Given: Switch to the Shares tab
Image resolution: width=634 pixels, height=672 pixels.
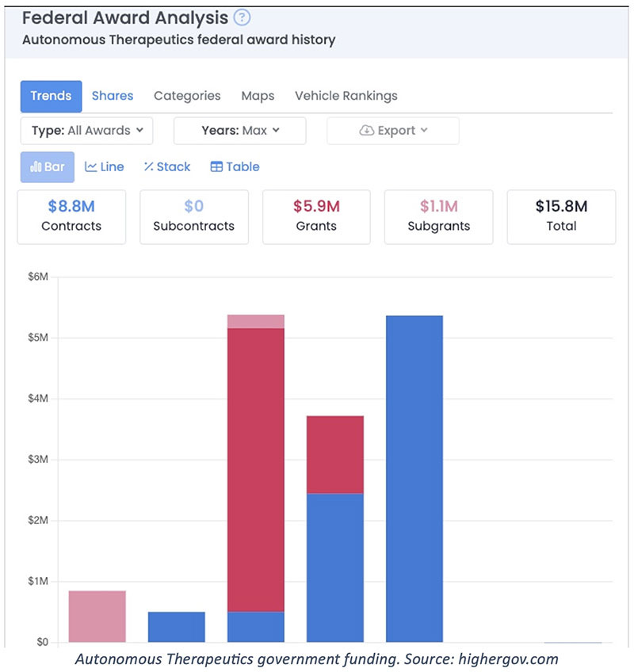Looking at the screenshot, I should pyautogui.click(x=113, y=96).
